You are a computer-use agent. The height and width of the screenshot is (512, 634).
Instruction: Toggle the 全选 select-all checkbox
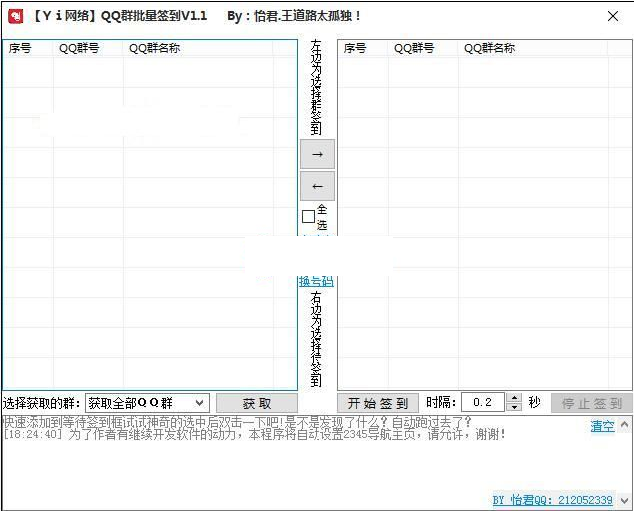(308, 216)
